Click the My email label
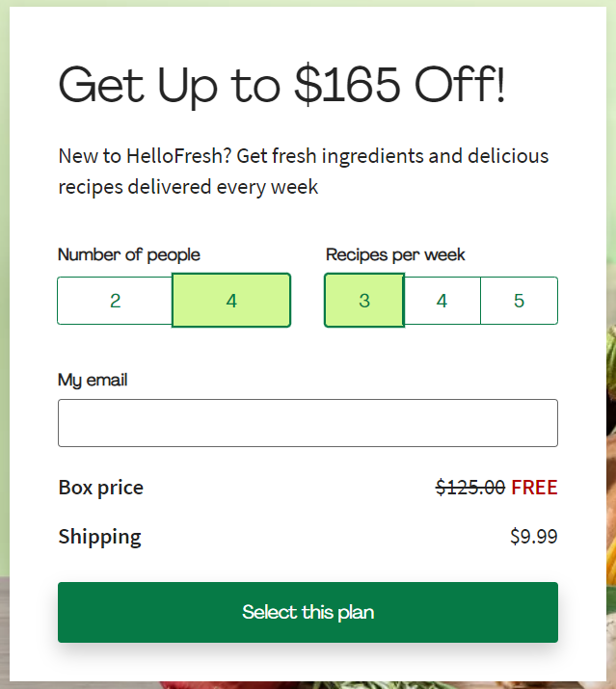 click(x=93, y=380)
